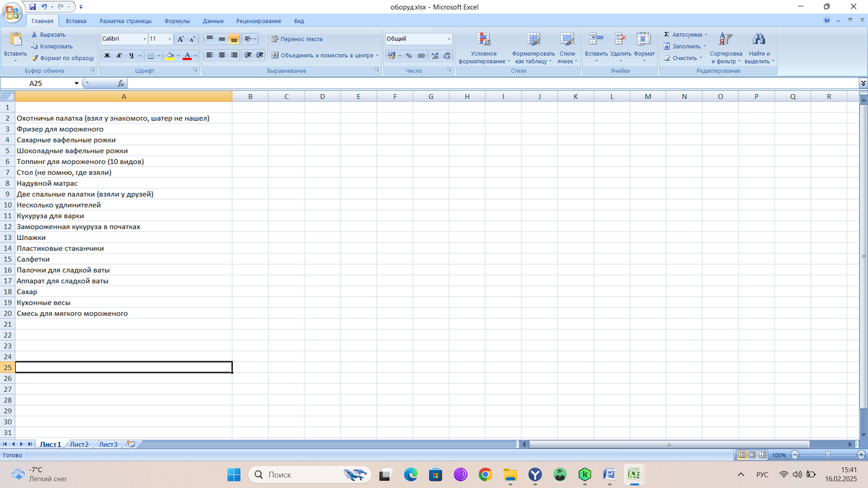Center text horizontally
Screen dimensions: 868x488
222,55
